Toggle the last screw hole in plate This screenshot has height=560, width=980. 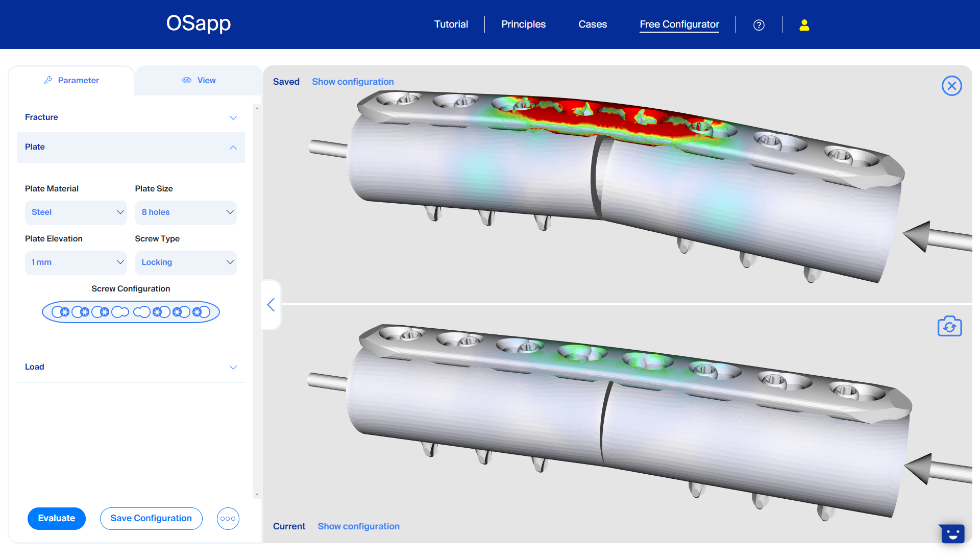click(201, 312)
